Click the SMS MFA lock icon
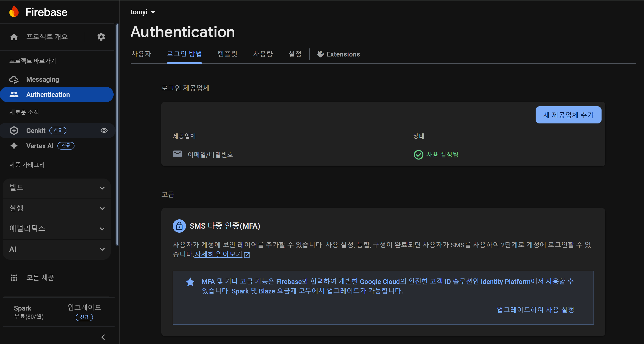This screenshot has height=344, width=644. pos(179,226)
